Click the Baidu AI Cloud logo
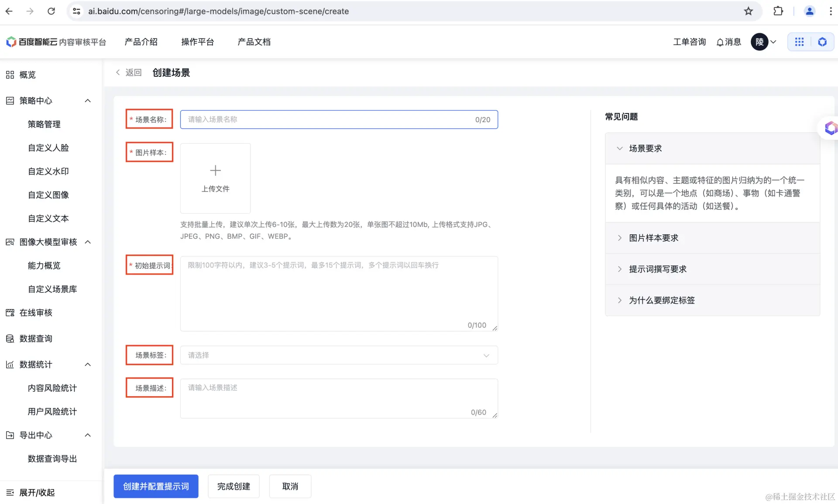The image size is (838, 504). (11, 42)
